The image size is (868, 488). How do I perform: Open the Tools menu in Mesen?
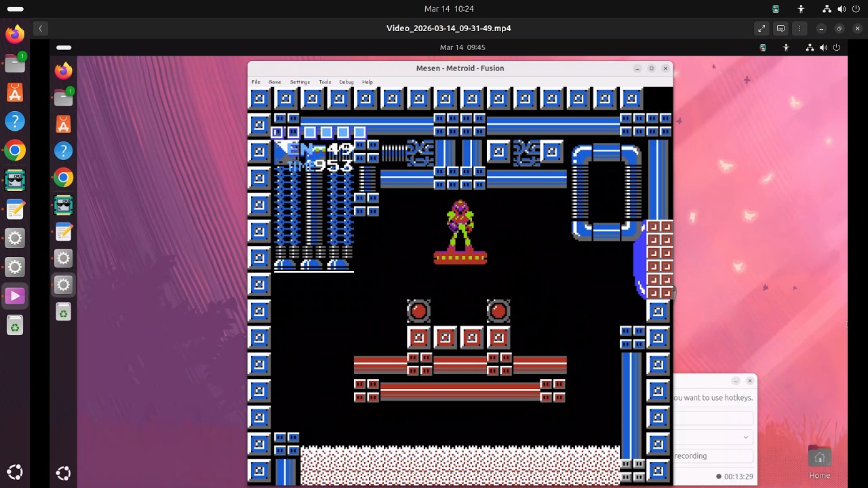(325, 82)
